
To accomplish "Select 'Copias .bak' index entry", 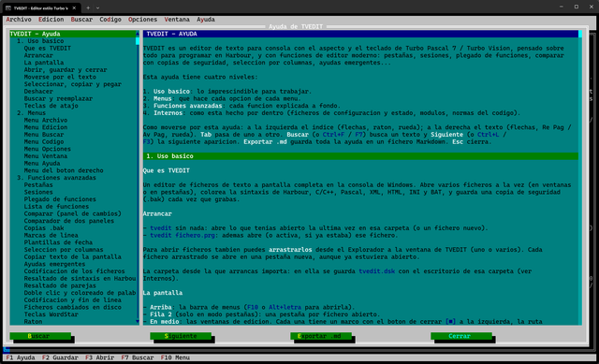I will tap(44, 228).
